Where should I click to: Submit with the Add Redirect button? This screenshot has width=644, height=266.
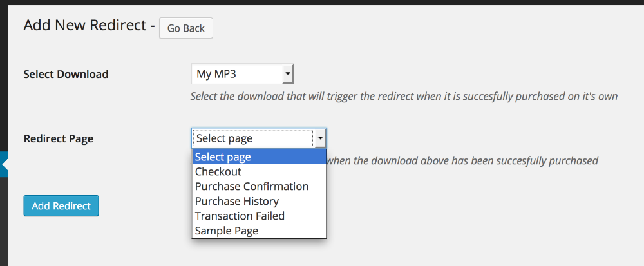[x=61, y=205]
